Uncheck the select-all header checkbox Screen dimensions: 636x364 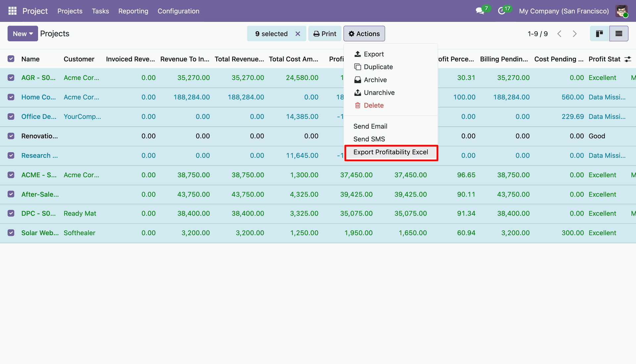[x=11, y=59]
